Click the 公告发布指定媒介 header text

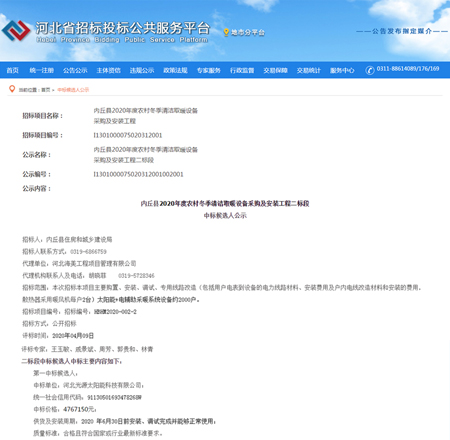(x=402, y=31)
